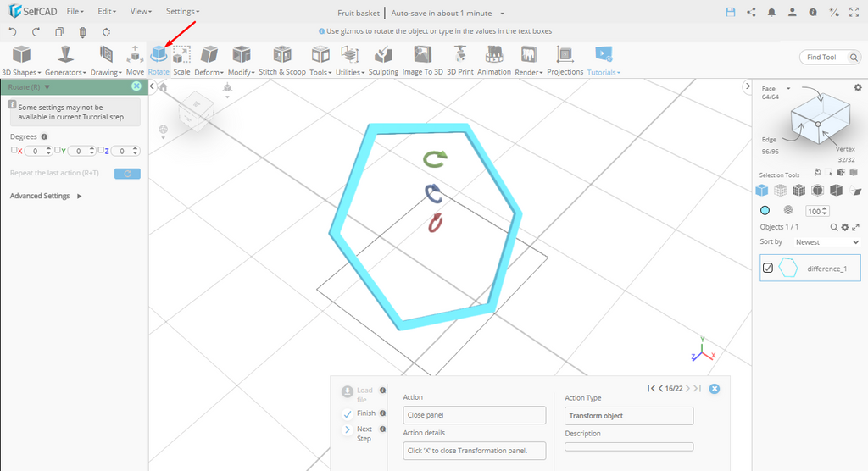Open the Modify dropdown

pyautogui.click(x=241, y=60)
